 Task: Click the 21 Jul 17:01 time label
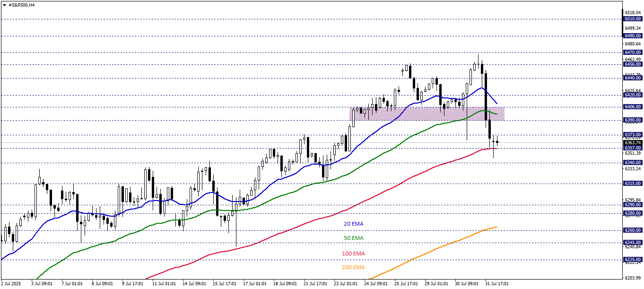click(x=315, y=284)
